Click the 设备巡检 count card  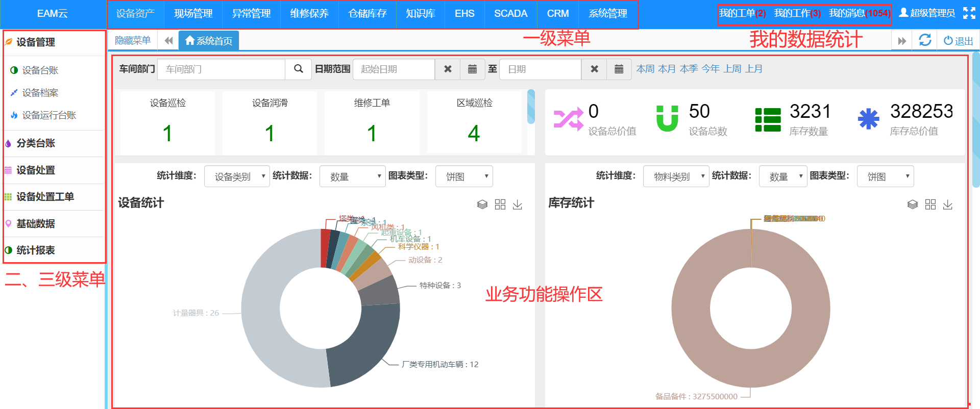(167, 122)
